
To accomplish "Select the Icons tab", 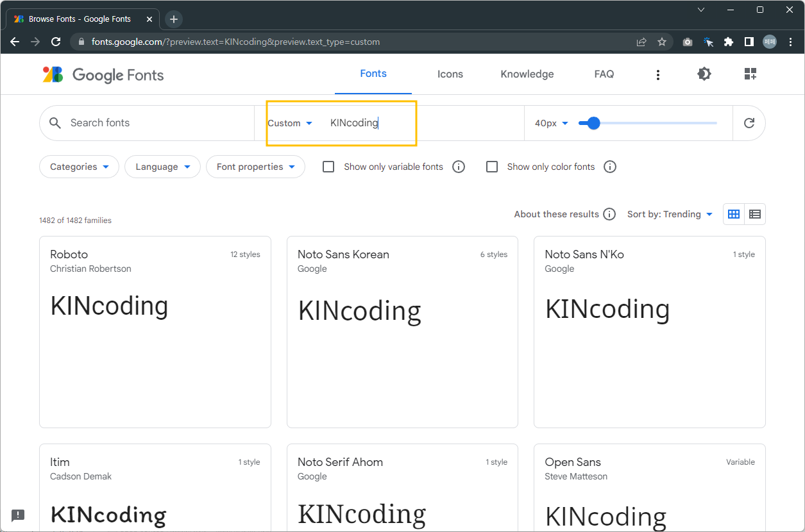I will [x=450, y=74].
